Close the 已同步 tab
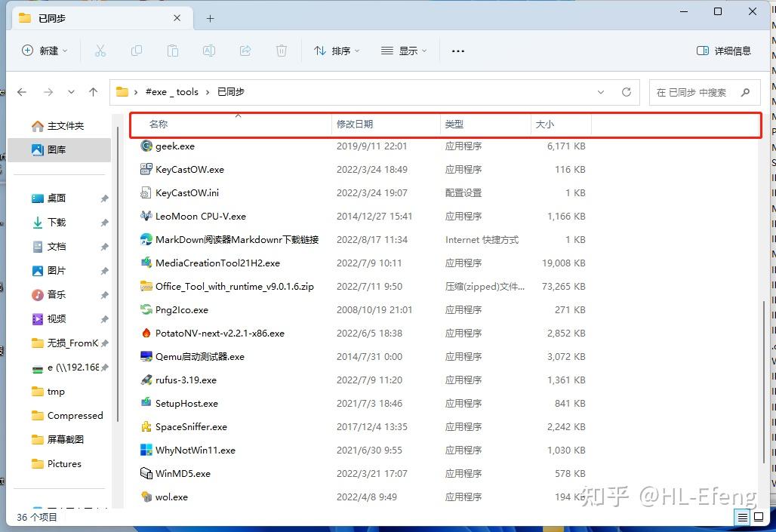This screenshot has width=776, height=532. (177, 18)
